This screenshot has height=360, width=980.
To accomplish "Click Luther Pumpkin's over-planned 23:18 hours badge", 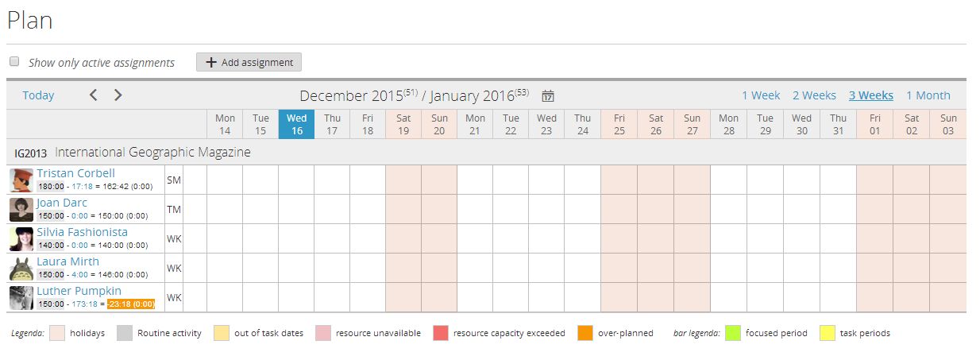I will tap(132, 304).
